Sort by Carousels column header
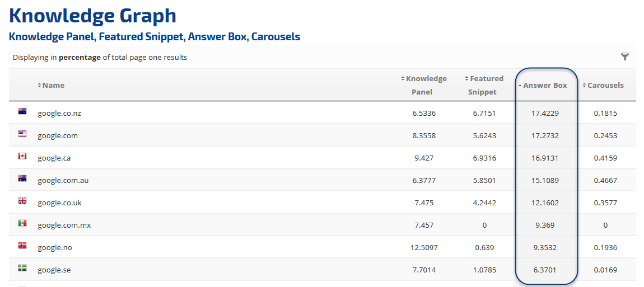Screen dimensions: 644x287 (605, 86)
